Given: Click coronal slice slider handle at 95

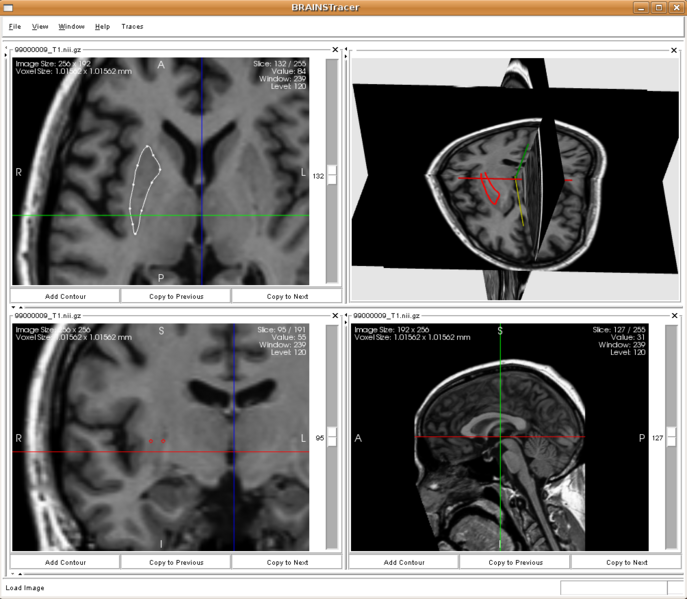Looking at the screenshot, I should [x=332, y=437].
